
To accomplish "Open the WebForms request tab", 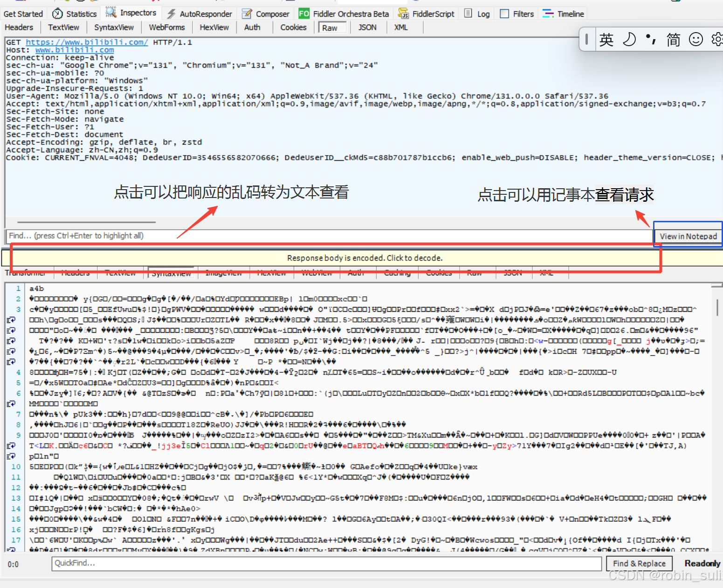I will (167, 27).
